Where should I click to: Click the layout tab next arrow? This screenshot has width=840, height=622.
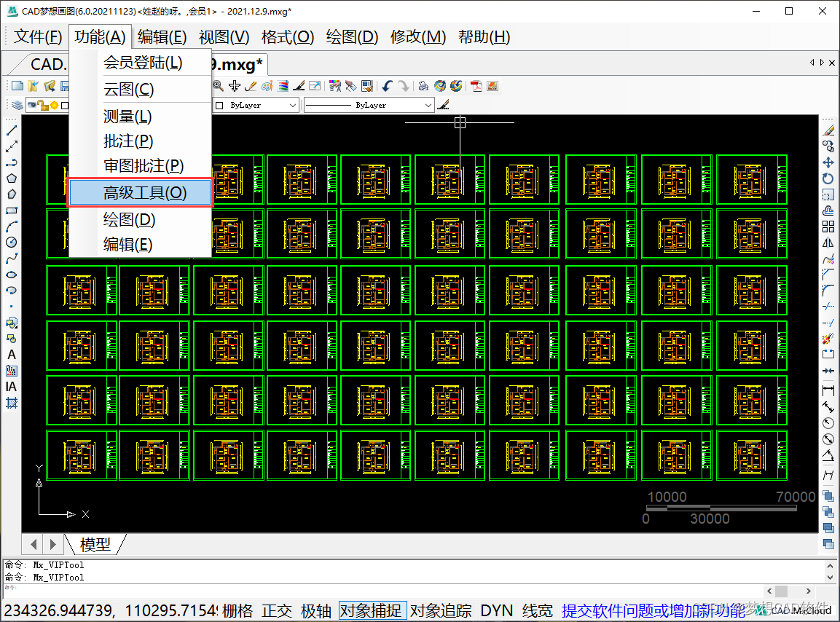pos(52,544)
